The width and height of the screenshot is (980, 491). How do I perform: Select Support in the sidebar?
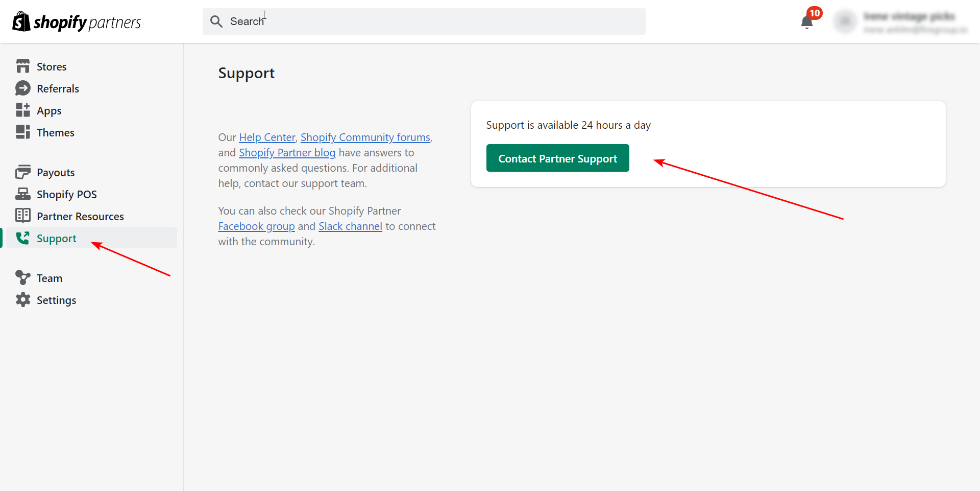(x=92, y=238)
